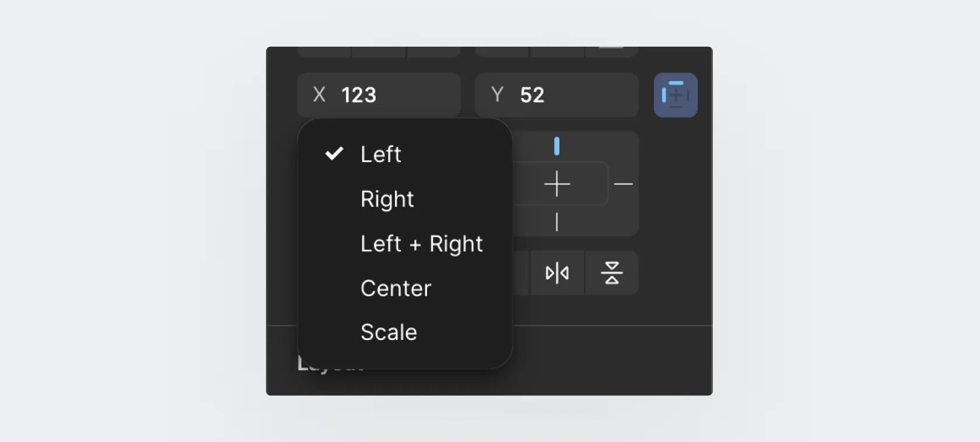Pick Left + Right constraint option
980x442 pixels.
point(421,244)
